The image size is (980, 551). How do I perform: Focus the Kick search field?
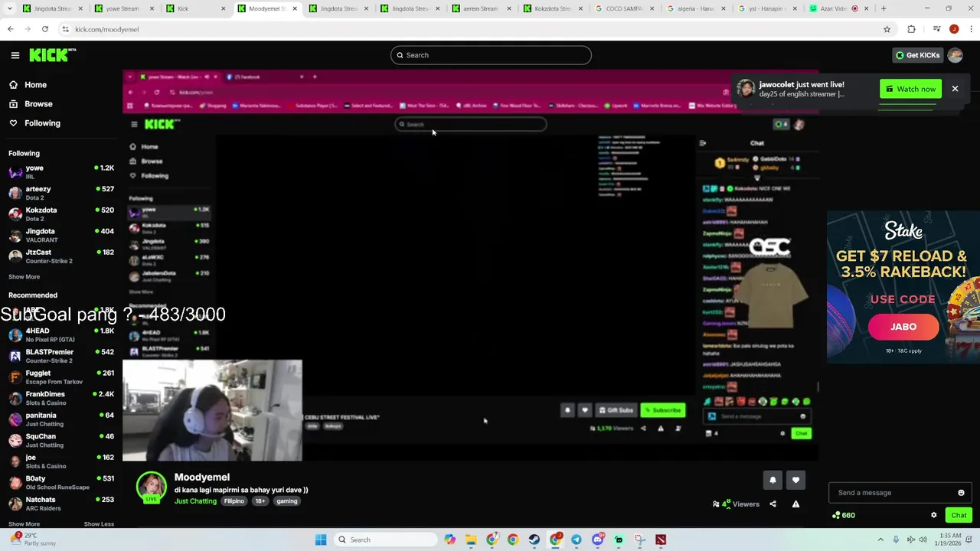(491, 55)
